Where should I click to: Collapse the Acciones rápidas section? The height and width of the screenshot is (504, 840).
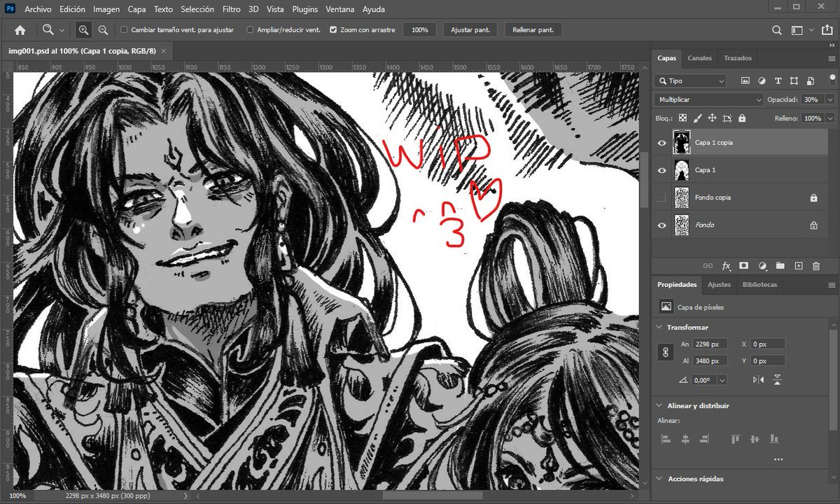click(659, 479)
